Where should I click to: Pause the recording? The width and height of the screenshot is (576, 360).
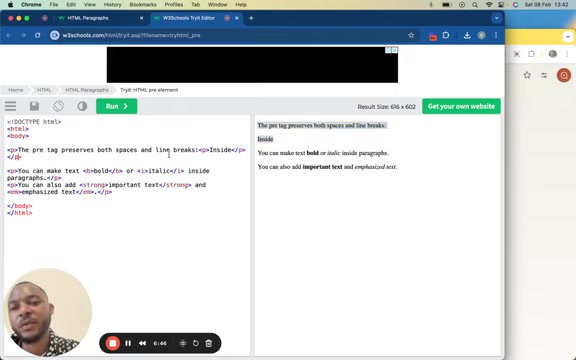point(128,343)
